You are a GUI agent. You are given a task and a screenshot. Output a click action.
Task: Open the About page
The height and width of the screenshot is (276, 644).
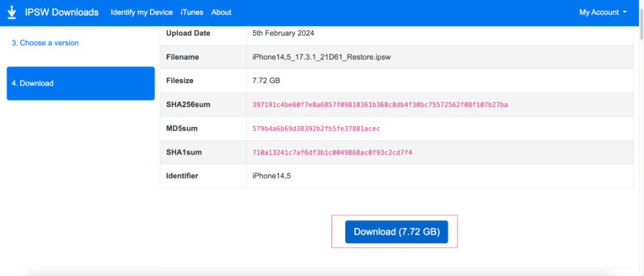click(221, 13)
